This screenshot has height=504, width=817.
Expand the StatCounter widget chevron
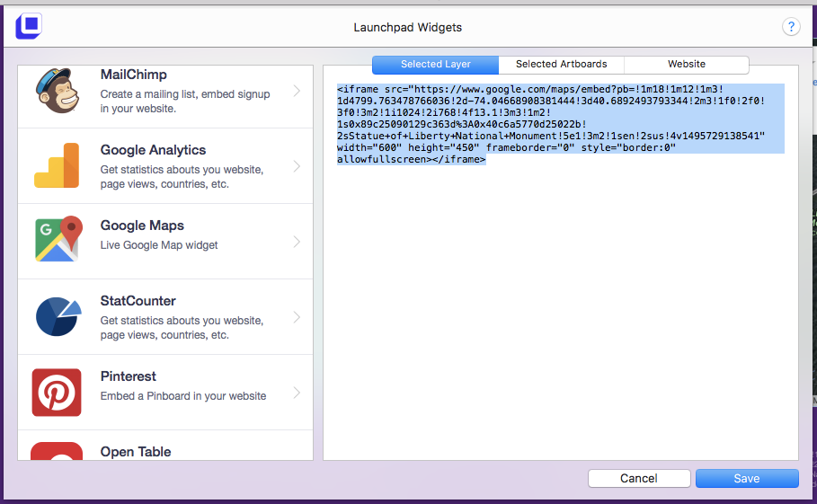point(297,318)
